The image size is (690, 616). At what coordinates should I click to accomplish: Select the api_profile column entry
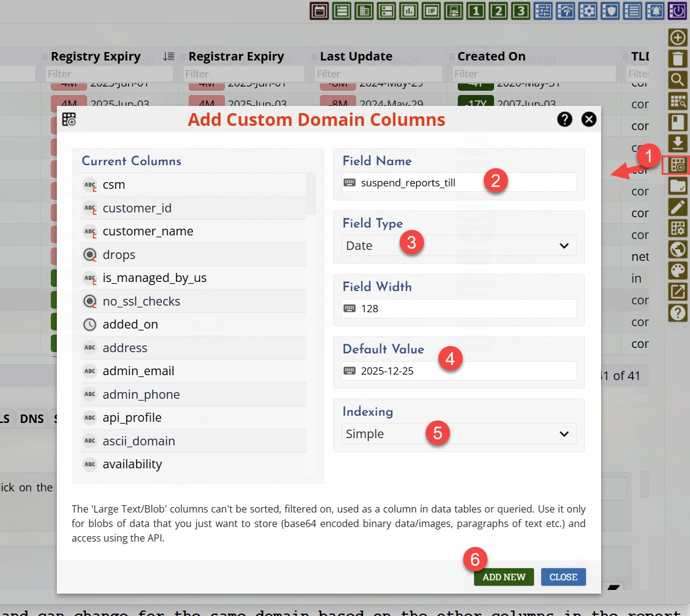(x=194, y=418)
